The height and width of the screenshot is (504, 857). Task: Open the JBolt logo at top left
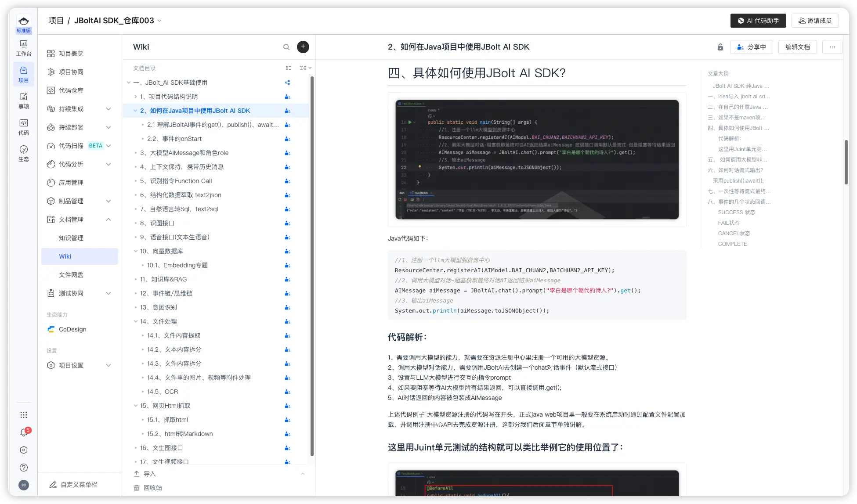click(x=24, y=21)
